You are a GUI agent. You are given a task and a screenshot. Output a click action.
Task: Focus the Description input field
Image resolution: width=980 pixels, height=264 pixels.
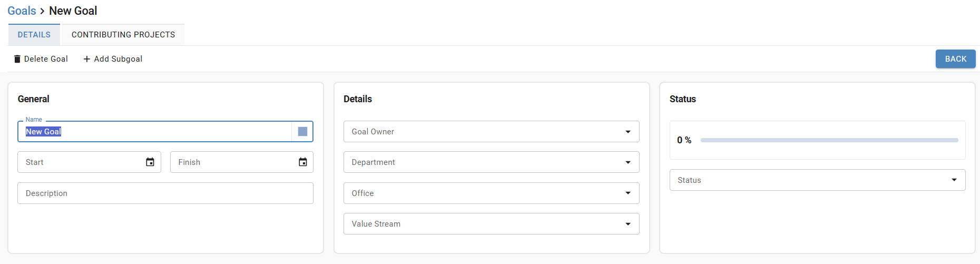pos(165,193)
